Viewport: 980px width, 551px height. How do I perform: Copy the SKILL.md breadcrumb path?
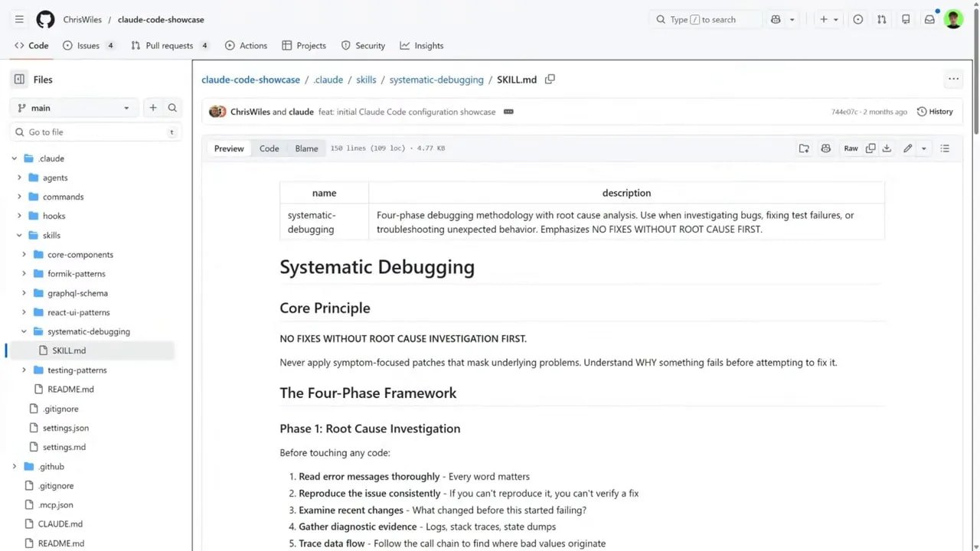point(549,79)
